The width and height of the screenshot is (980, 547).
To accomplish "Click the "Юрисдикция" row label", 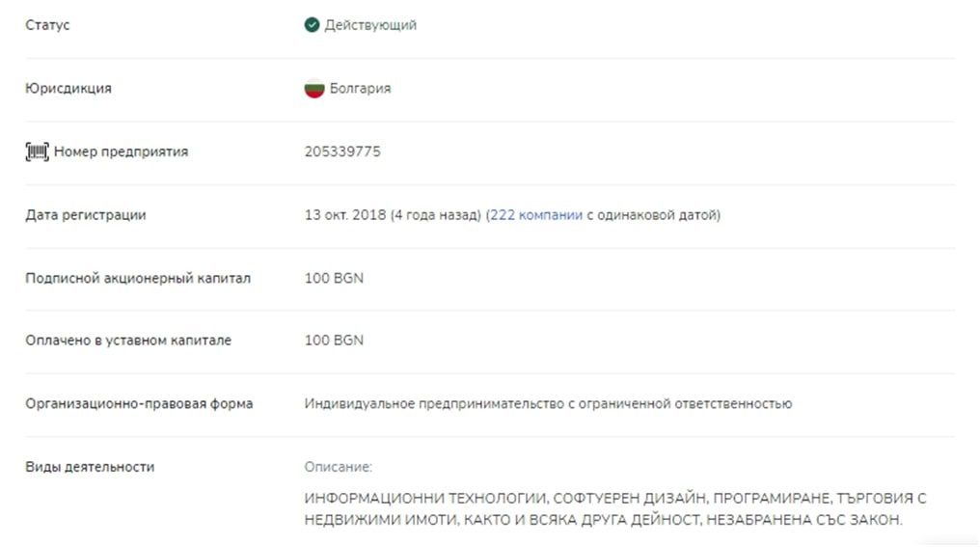I will pos(68,89).
